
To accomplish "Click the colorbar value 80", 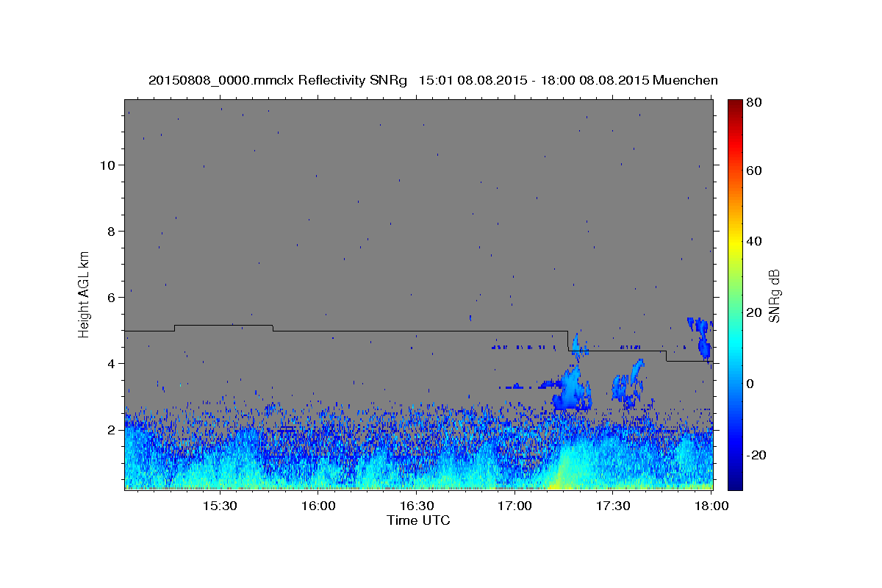I will tap(753, 103).
